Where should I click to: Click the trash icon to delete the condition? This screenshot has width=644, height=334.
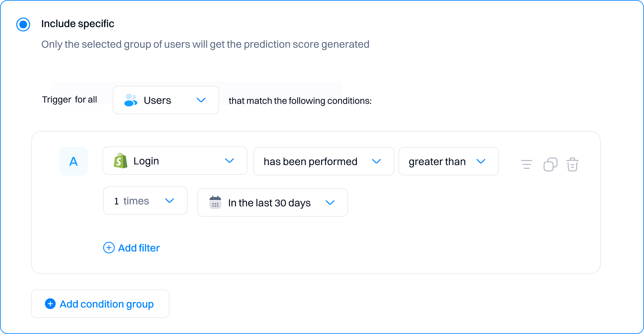pyautogui.click(x=572, y=164)
